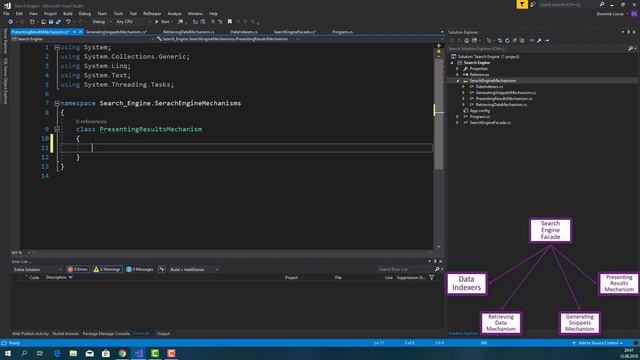Open the ReSharper menu
The image size is (640, 360).
pyautogui.click(x=152, y=13)
